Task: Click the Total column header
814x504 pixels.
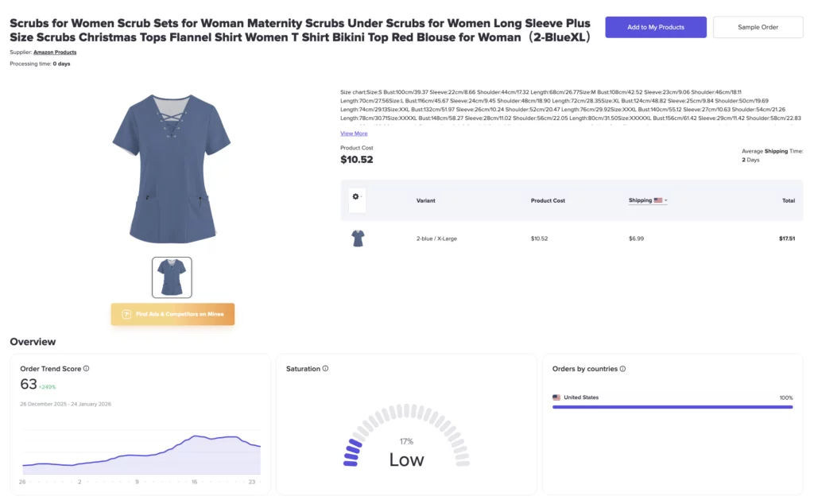Action: (788, 200)
